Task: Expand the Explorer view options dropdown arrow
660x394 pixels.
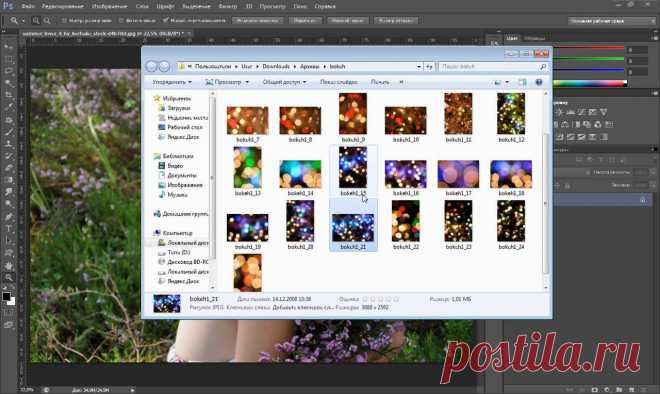Action: (507, 82)
